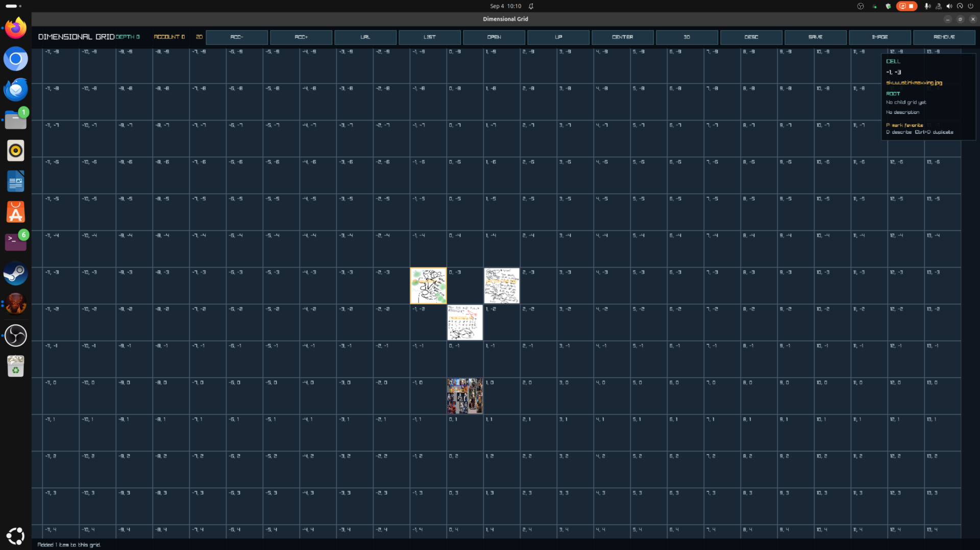Image resolution: width=980 pixels, height=550 pixels.
Task: Open the Files manager in the dock
Action: pos(16,120)
